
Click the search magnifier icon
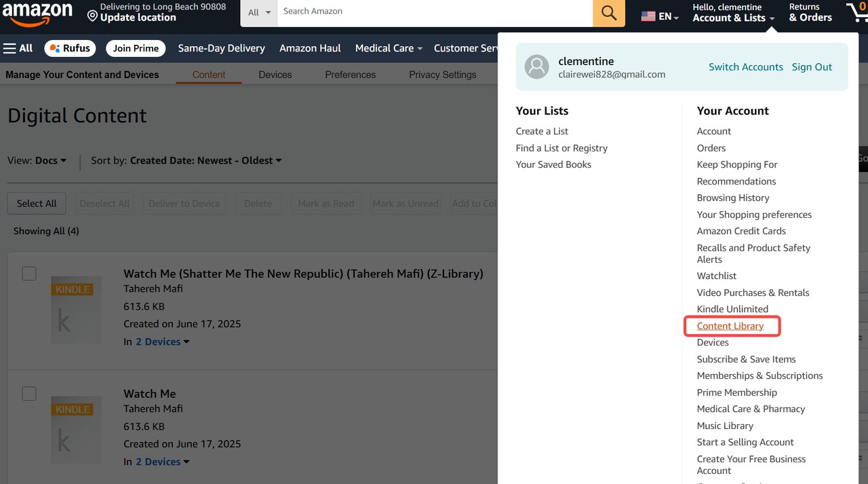tap(608, 13)
